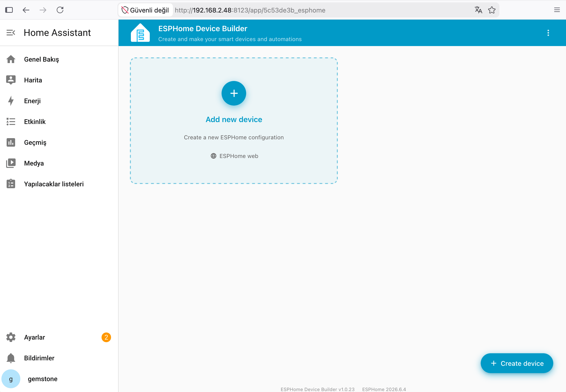Click the Etkinlik list icon

click(x=11, y=122)
